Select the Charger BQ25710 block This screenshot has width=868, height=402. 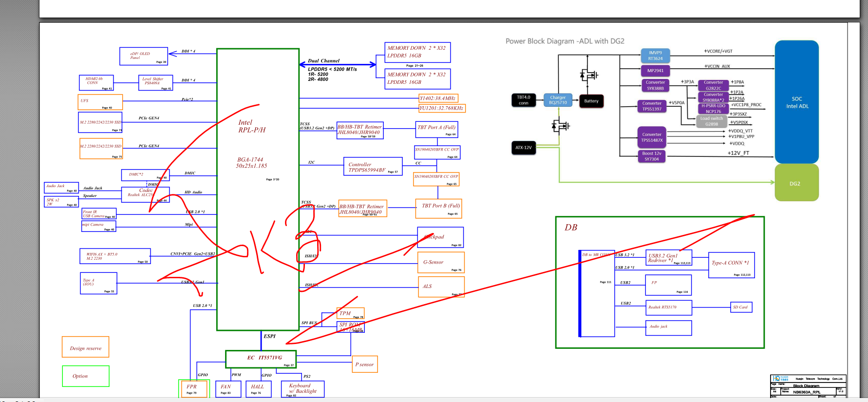click(558, 100)
